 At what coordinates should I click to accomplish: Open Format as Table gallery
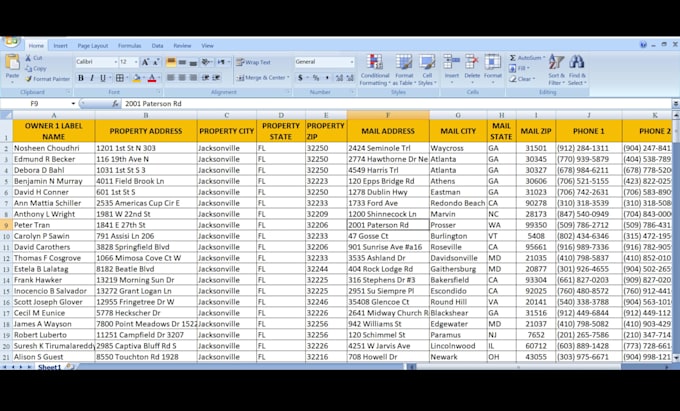click(x=404, y=70)
